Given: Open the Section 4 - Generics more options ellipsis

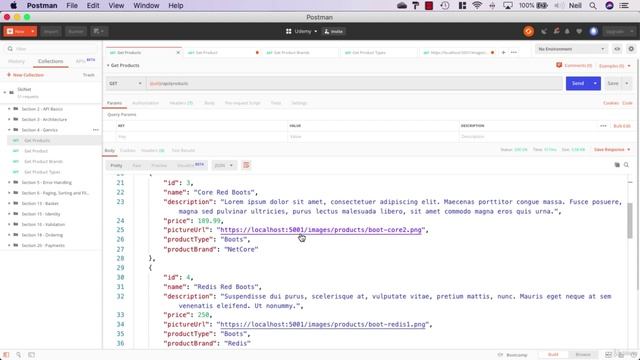Looking at the screenshot, I should click(x=96, y=130).
